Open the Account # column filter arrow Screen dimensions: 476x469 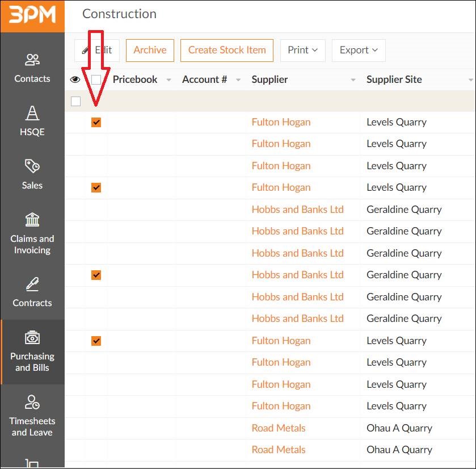coord(238,80)
